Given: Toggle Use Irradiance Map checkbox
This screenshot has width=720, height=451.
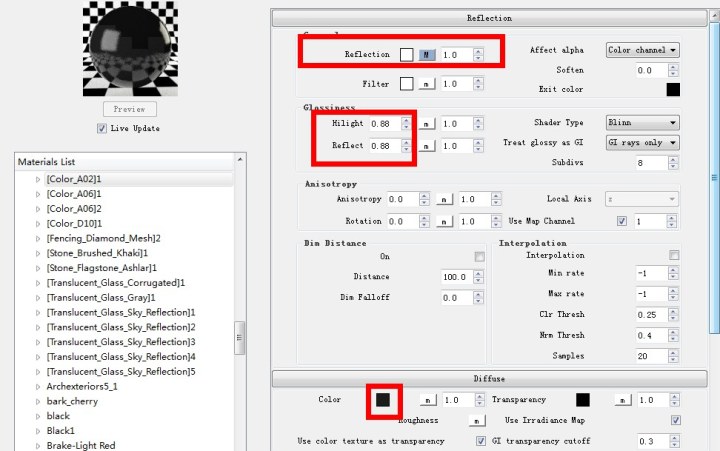Looking at the screenshot, I should 675,420.
